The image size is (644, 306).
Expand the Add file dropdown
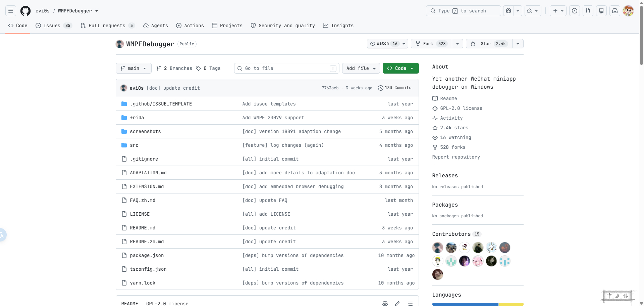pyautogui.click(x=361, y=68)
